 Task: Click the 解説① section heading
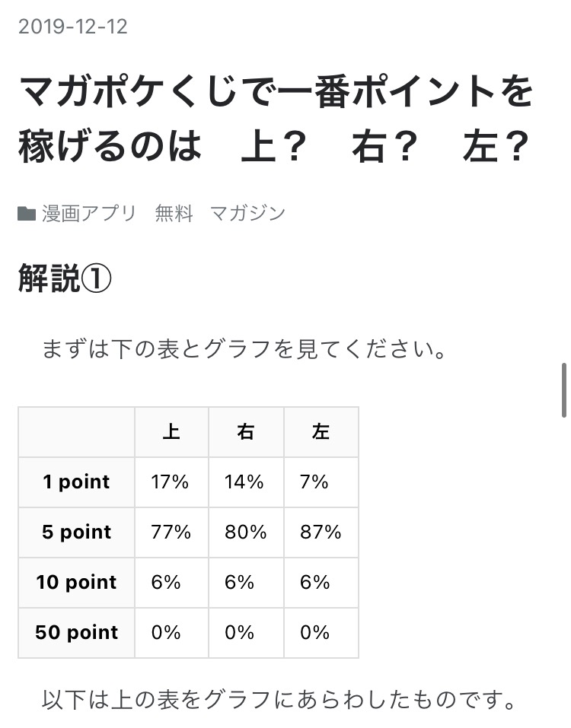click(65, 280)
